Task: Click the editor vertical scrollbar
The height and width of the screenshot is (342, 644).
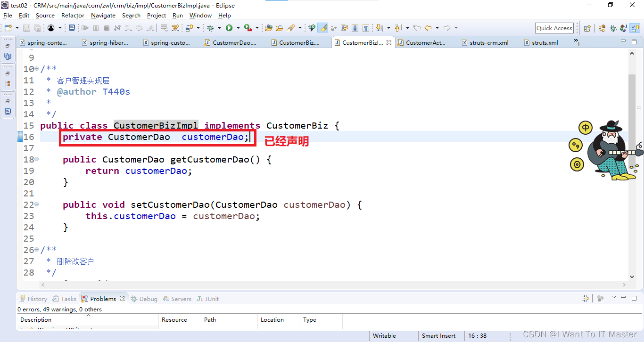Action: [x=632, y=165]
